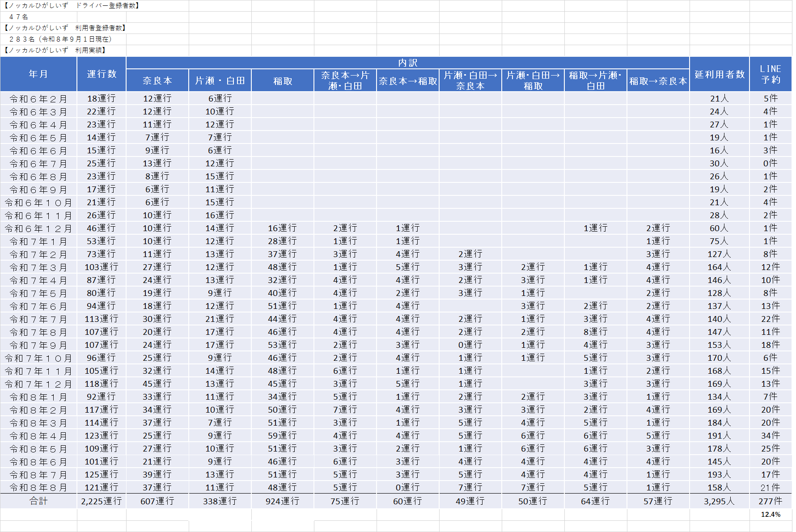Image resolution: width=796 pixels, height=532 pixels.
Task: Select the 60運行 total cell
Action: [408, 501]
